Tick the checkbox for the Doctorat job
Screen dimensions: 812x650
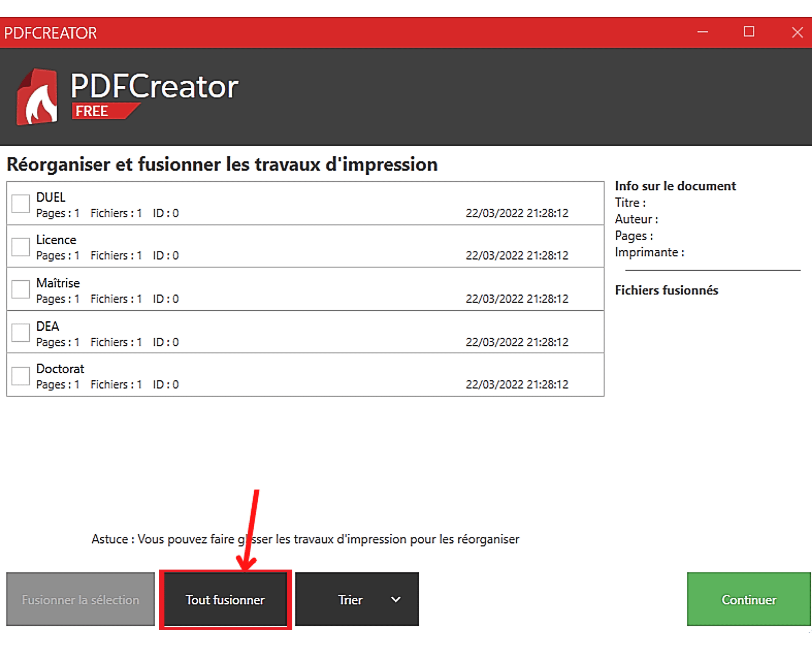tap(20, 375)
